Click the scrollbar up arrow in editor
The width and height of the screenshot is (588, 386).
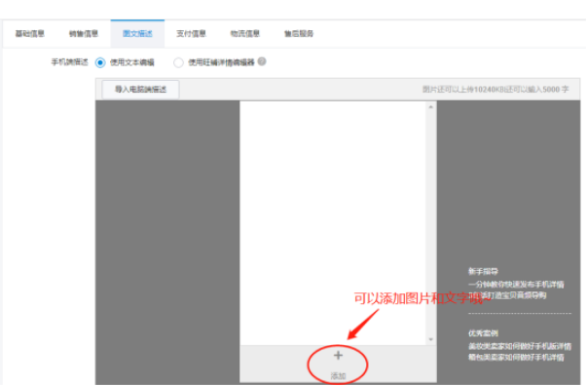click(431, 107)
